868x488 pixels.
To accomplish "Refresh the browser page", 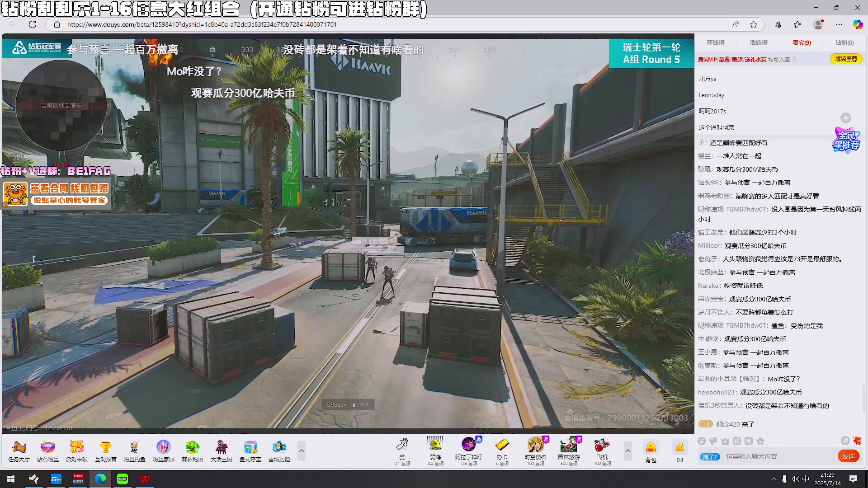I will click(x=33, y=24).
